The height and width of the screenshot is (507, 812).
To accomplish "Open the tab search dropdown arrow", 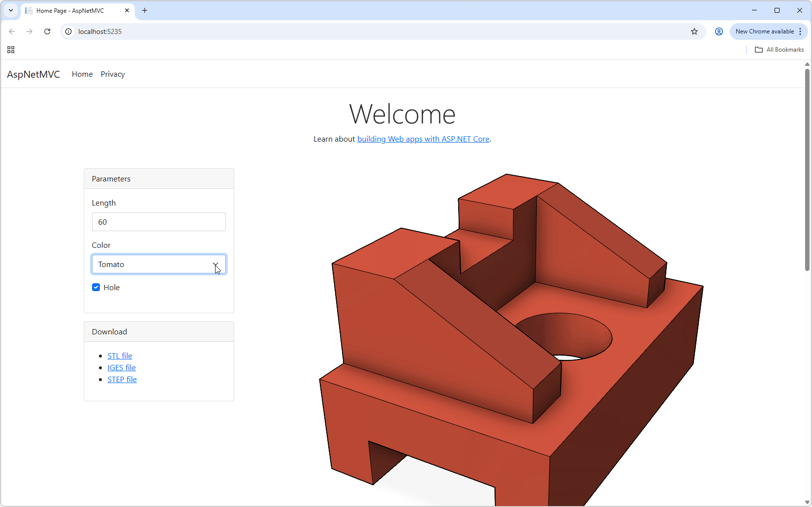I will tap(11, 10).
